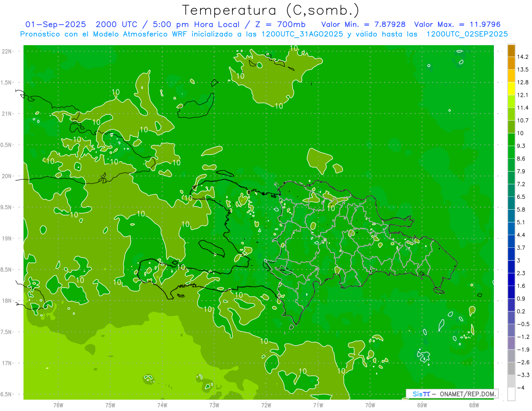This screenshot has height=411, width=532.
Task: Click the '19N' latitude axis label
Action: 7,239
